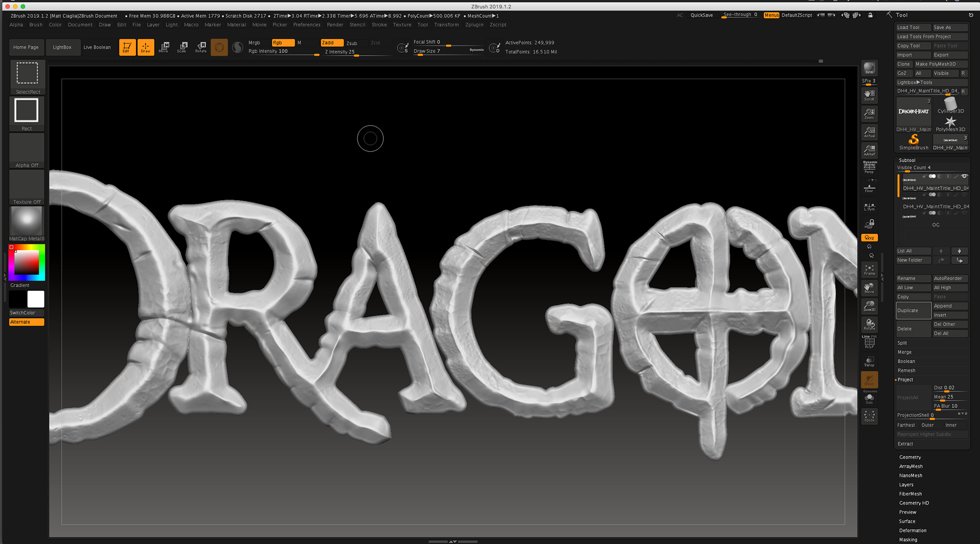Screen dimensions: 980x544
Task: Expand the Extract section
Action: pyautogui.click(x=905, y=444)
